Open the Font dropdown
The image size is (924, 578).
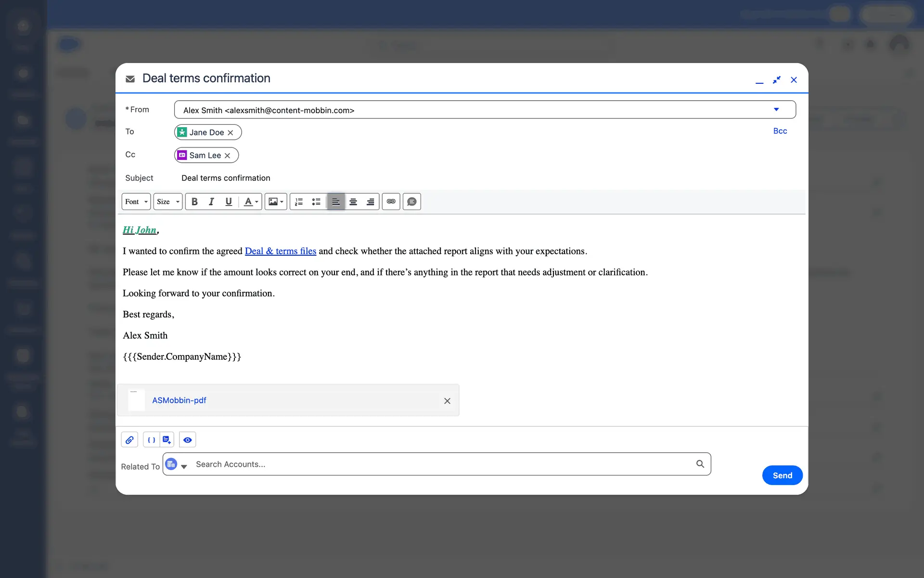click(x=136, y=202)
